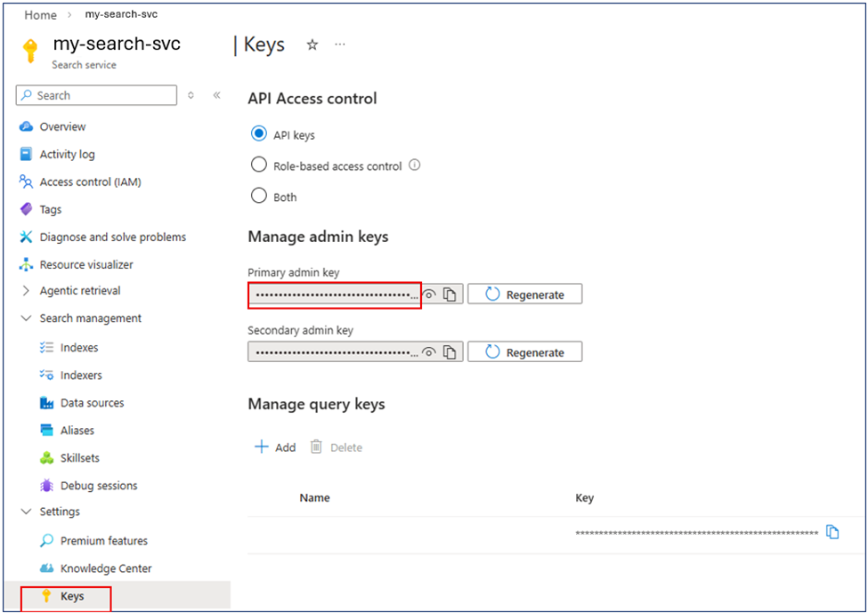The height and width of the screenshot is (613, 868).
Task: Click the Delete query key button
Action: pos(336,447)
